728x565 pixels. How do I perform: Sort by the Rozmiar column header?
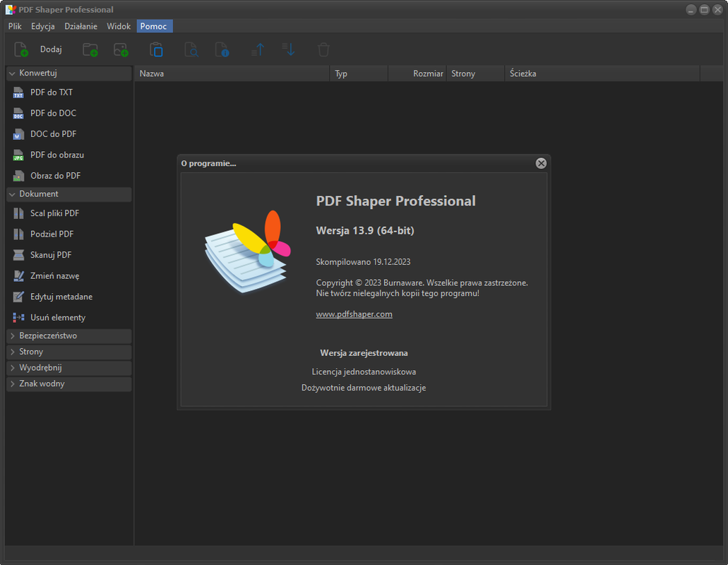point(417,73)
